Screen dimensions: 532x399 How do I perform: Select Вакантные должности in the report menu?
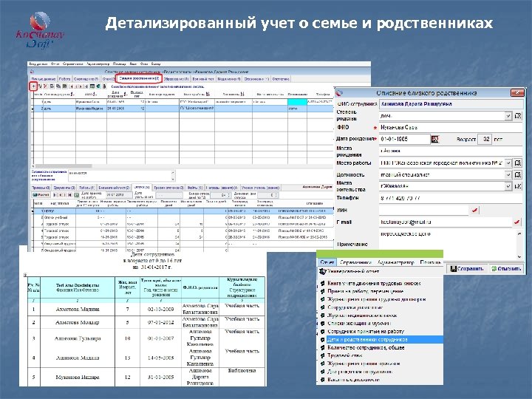(353, 380)
